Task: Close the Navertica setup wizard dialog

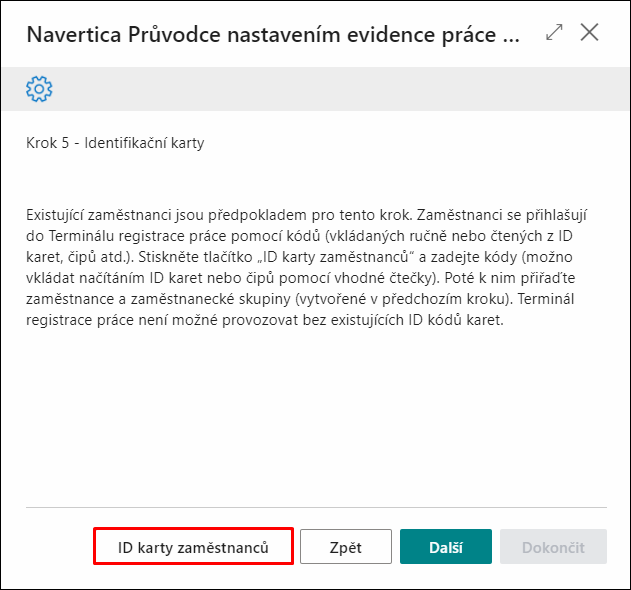Action: pyautogui.click(x=589, y=32)
